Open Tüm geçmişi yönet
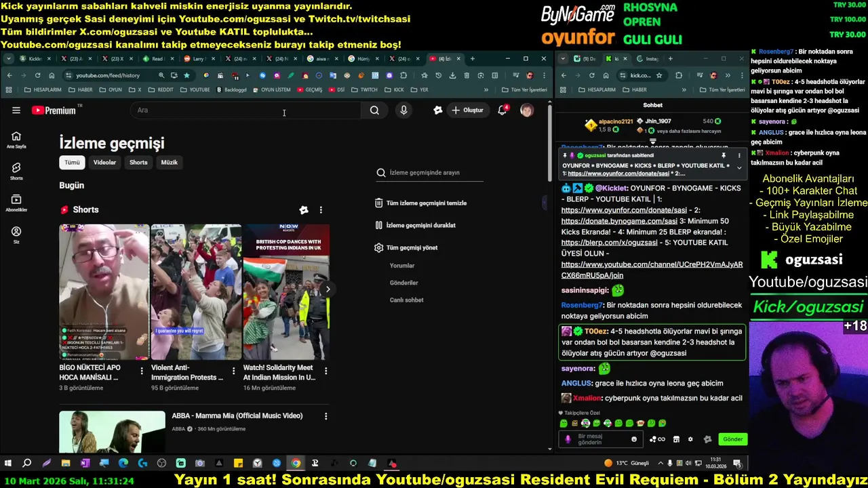 pyautogui.click(x=406, y=247)
